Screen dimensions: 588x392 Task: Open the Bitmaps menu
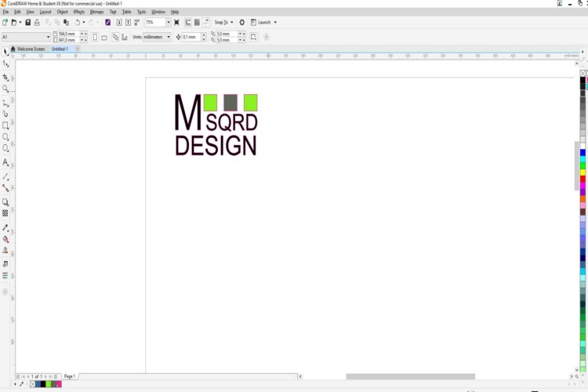tap(96, 12)
